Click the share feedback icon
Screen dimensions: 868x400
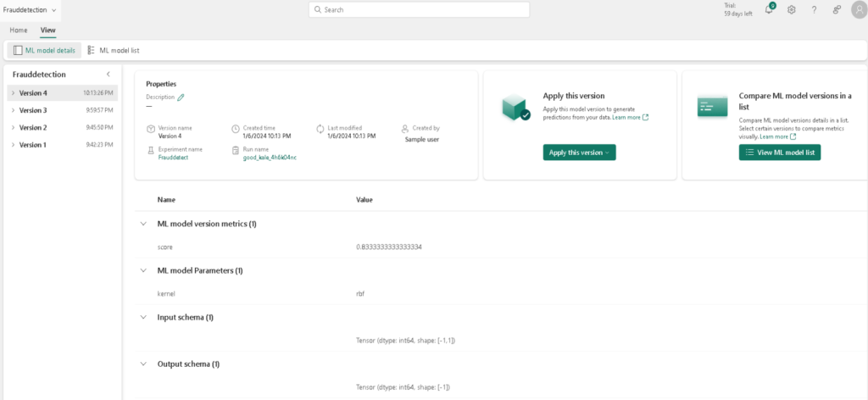point(836,10)
